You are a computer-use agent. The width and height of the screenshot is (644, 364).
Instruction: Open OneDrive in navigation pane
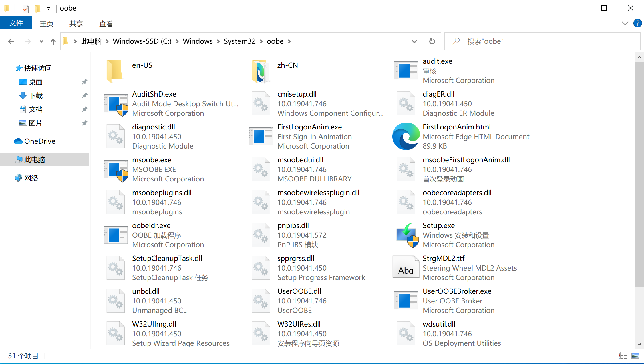pyautogui.click(x=39, y=141)
